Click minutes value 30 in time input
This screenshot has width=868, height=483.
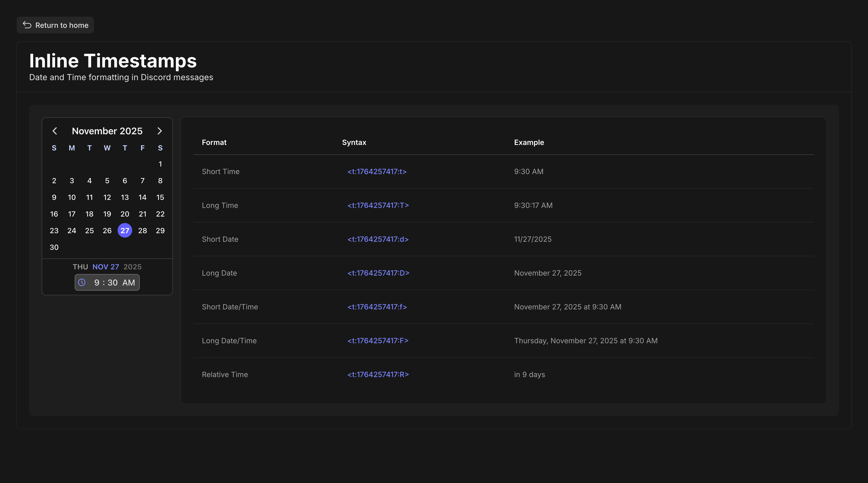click(x=113, y=282)
